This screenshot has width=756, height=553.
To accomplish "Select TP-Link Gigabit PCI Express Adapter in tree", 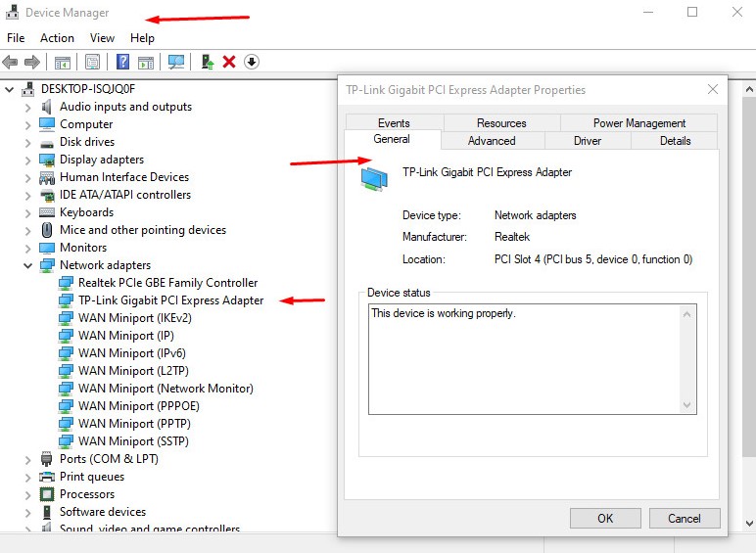I will click(170, 300).
